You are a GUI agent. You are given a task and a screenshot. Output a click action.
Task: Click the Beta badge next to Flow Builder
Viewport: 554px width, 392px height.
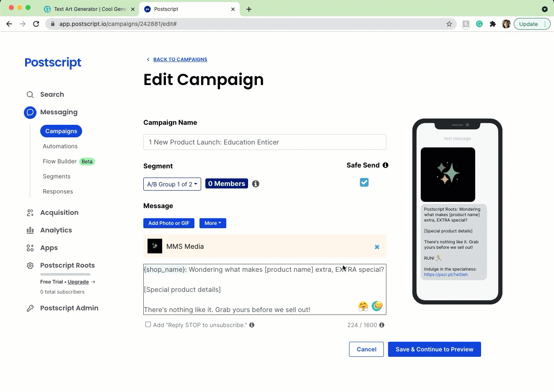[87, 162]
